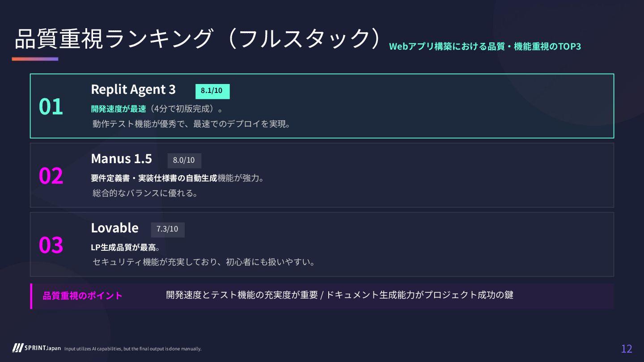Click the summary text 開発速度とテスト機能の充実度が重要
Image resolution: width=644 pixels, height=362 pixels.
point(242,295)
